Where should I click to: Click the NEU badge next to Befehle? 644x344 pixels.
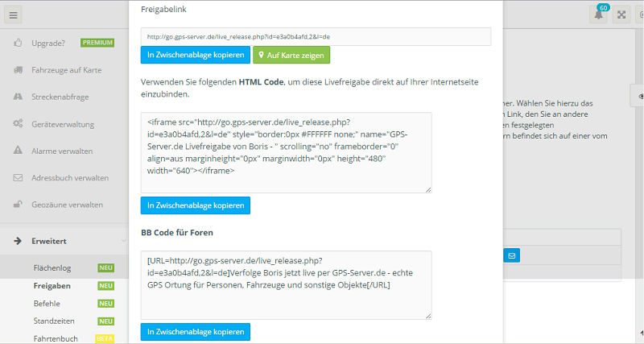pyautogui.click(x=106, y=303)
